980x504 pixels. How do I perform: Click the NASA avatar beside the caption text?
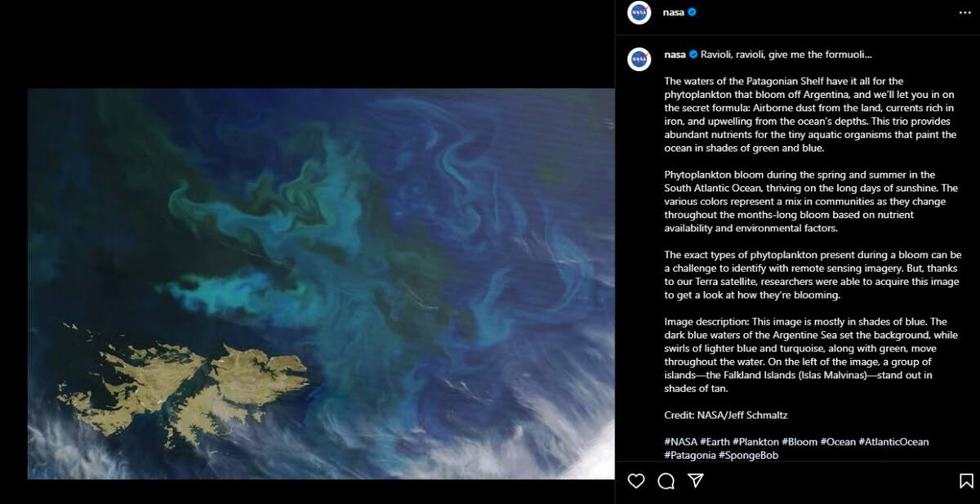coord(639,56)
